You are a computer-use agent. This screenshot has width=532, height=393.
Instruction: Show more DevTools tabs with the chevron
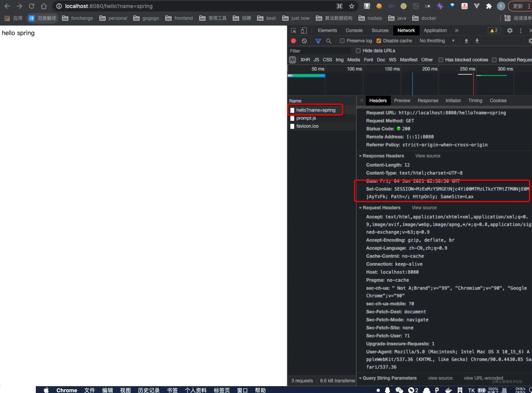(457, 30)
